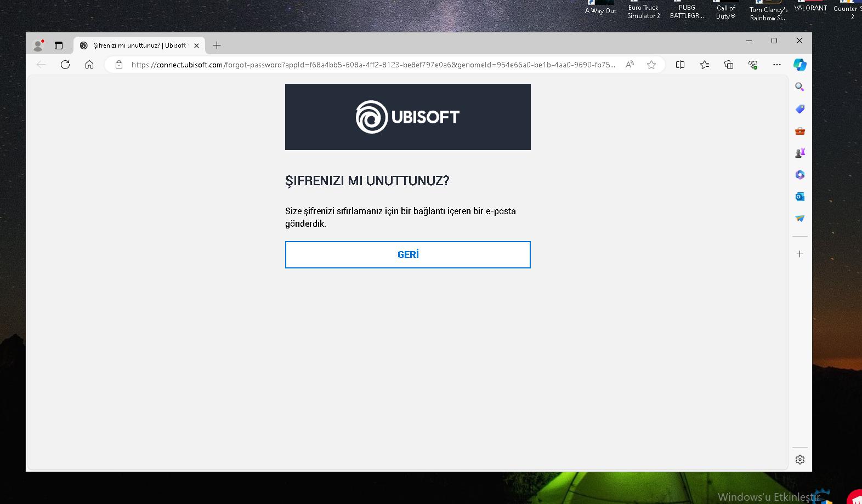Open Outlook in the sidebar
862x504 pixels.
coord(800,197)
